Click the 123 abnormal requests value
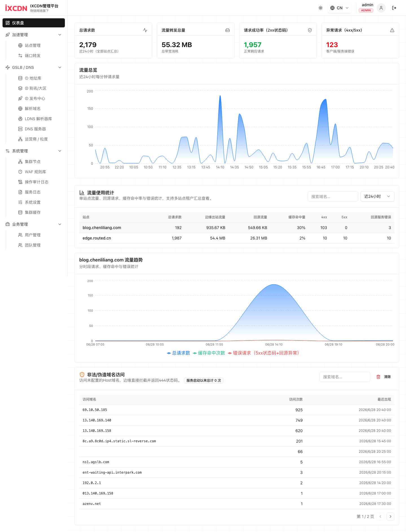The image size is (406, 532). 332,45
